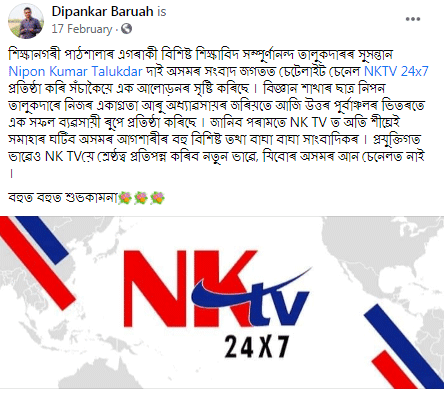Click the first flower bouquet emoji

[125, 198]
